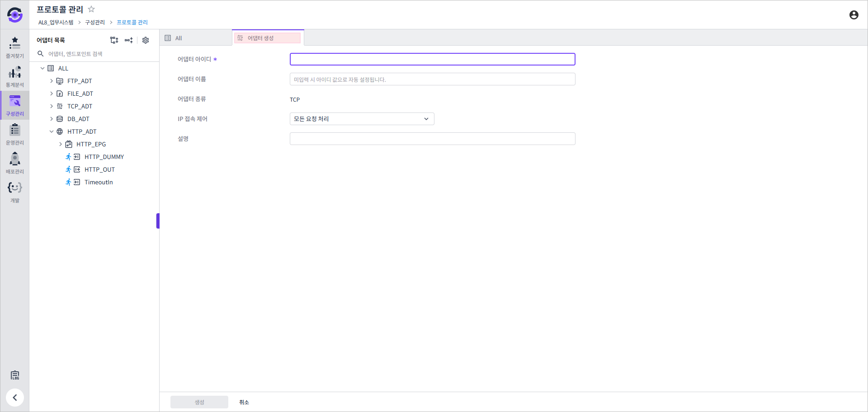Click the FTP_ADT adapter icon
Viewport: 868px width, 412px height.
60,81
